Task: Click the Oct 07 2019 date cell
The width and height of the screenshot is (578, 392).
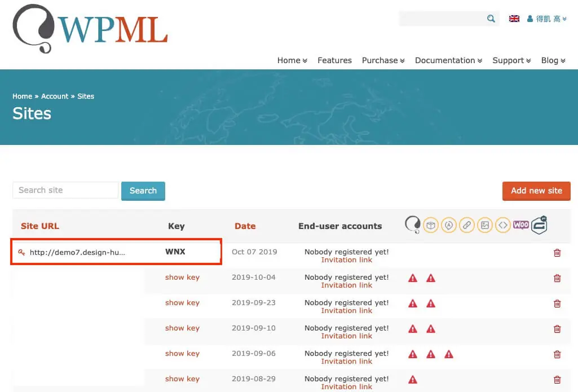Action: (254, 252)
